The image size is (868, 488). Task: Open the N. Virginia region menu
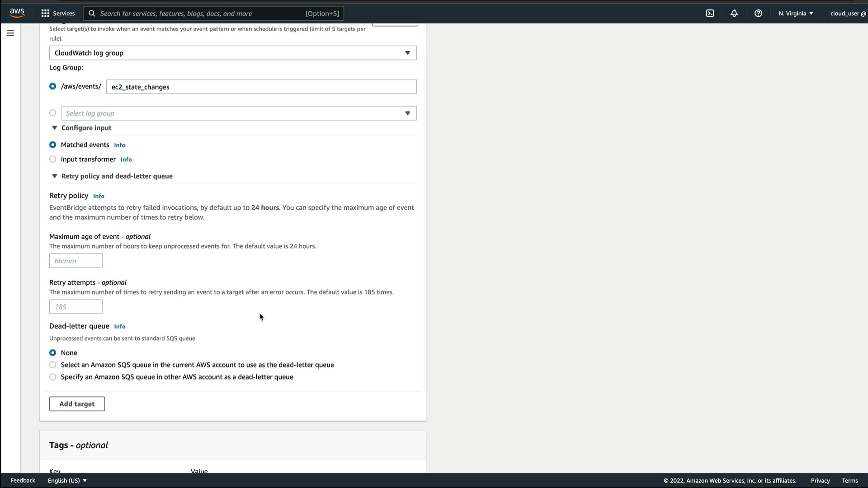coord(795,13)
